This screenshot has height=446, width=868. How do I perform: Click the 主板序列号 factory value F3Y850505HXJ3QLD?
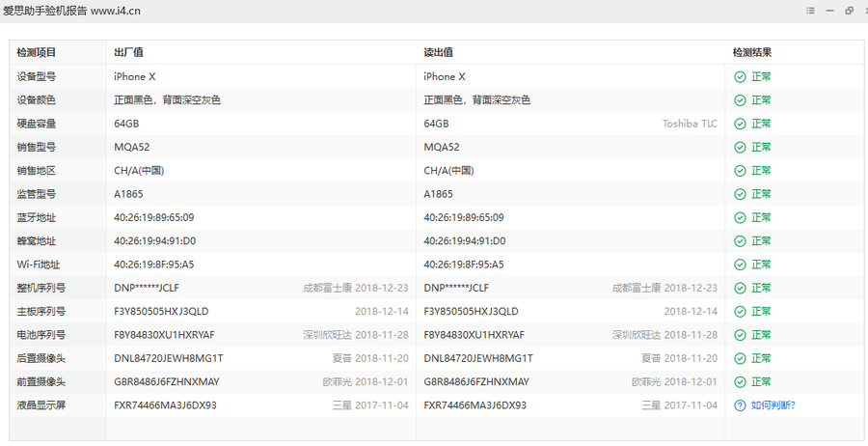click(x=161, y=312)
